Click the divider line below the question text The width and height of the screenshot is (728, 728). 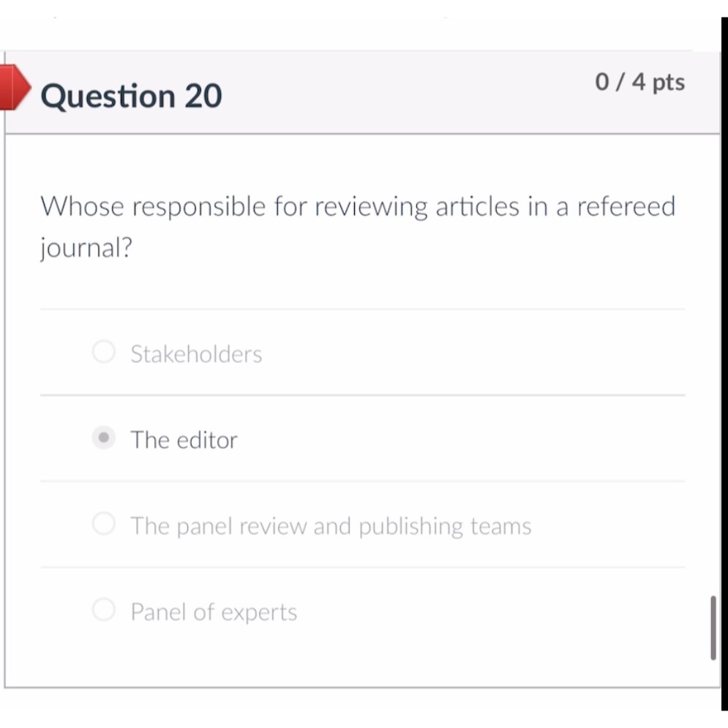[x=364, y=309]
